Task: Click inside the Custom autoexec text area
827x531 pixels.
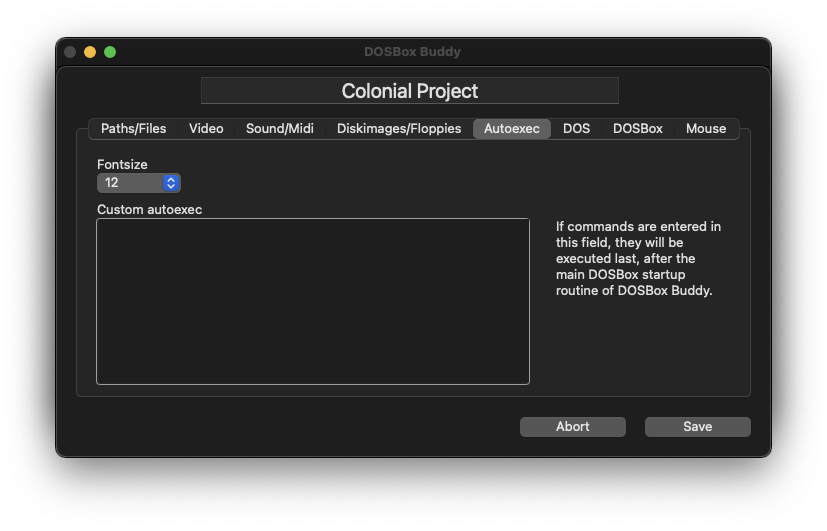Action: point(313,301)
